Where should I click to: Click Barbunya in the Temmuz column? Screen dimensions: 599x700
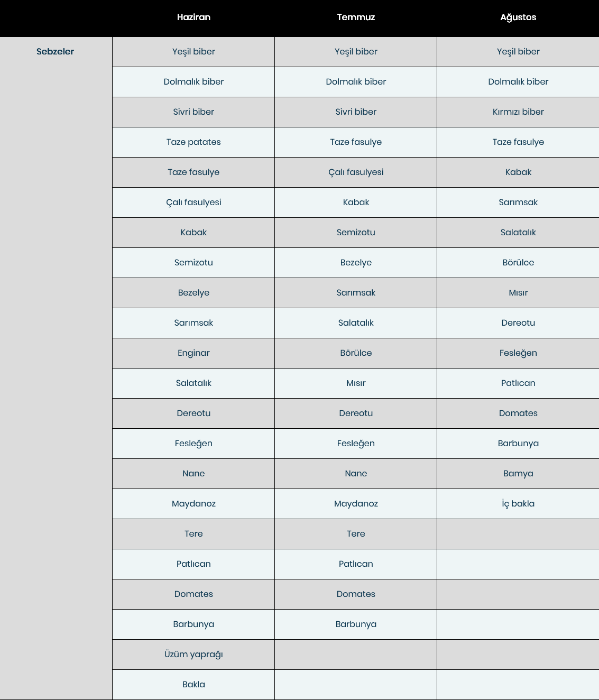(356, 624)
